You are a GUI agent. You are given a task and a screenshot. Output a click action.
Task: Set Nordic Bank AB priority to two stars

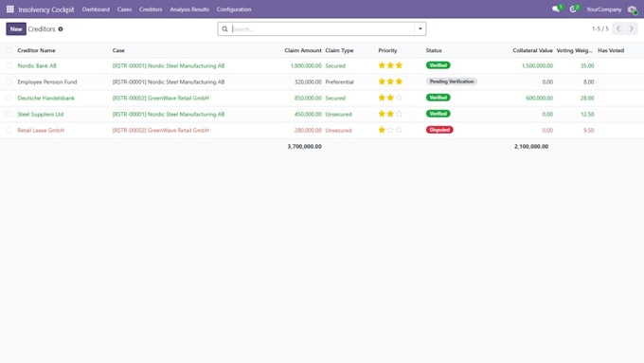click(x=390, y=65)
